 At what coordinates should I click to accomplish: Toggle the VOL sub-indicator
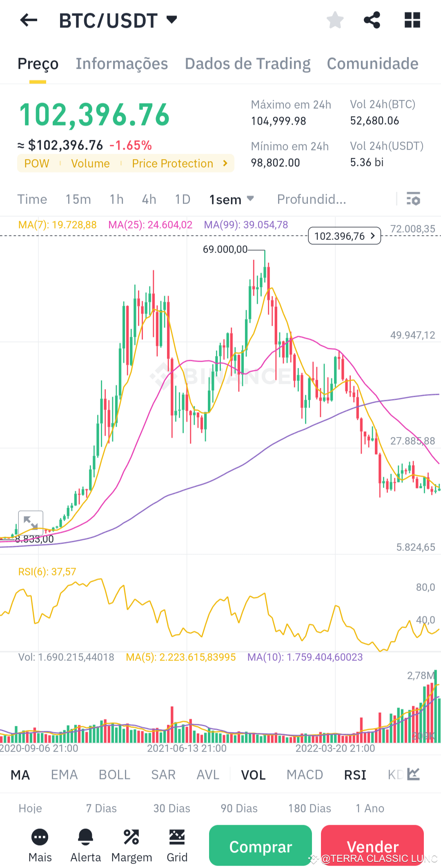[x=253, y=775]
